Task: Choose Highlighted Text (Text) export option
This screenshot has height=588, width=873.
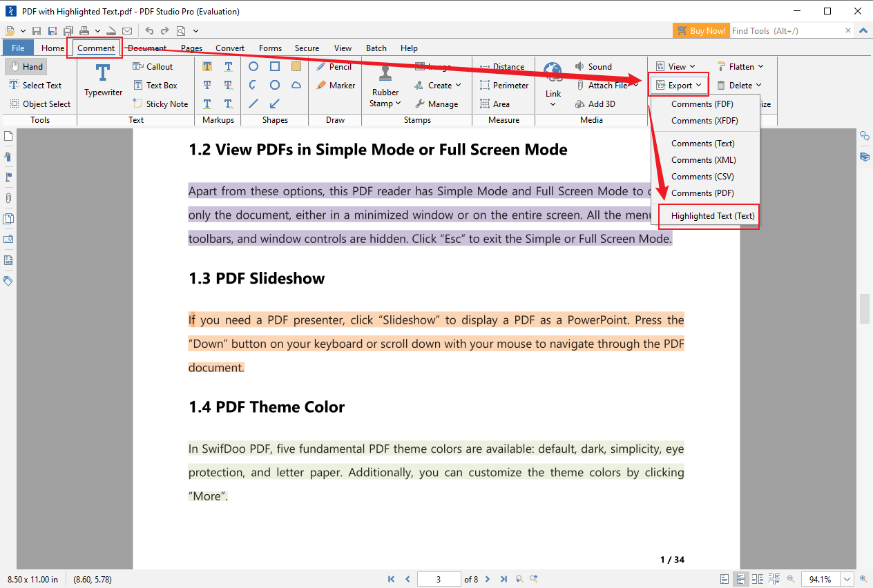Action: [x=713, y=216]
